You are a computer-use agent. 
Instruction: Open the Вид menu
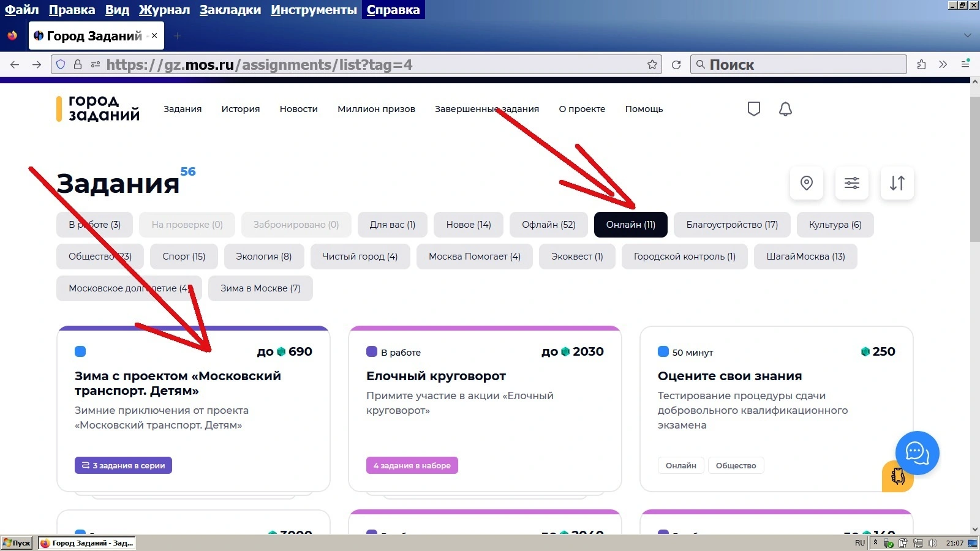117,10
